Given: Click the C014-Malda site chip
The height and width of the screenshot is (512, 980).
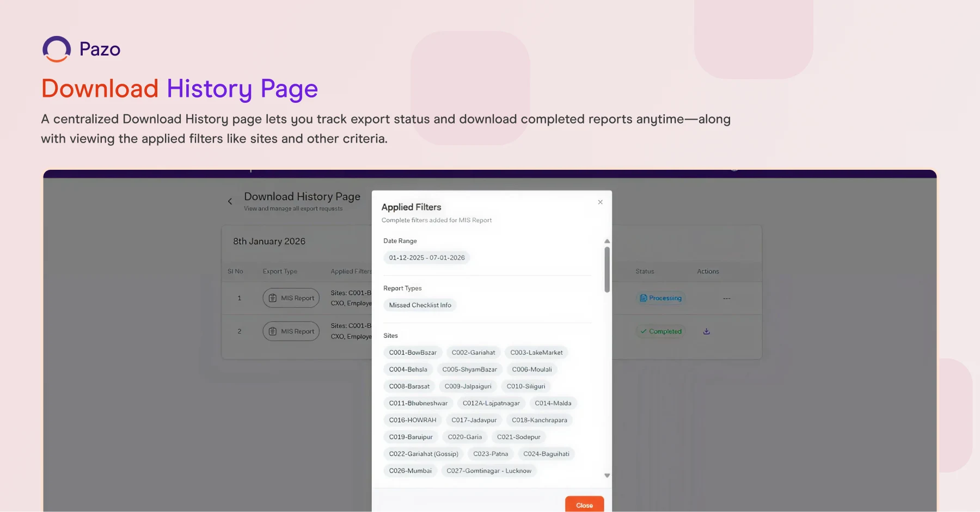Looking at the screenshot, I should click(x=553, y=403).
